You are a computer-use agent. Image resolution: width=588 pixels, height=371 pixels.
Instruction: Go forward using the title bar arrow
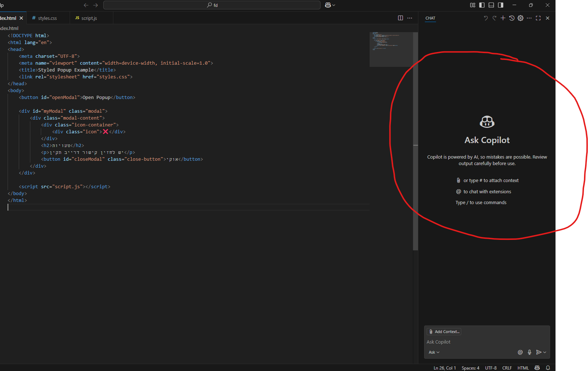96,5
